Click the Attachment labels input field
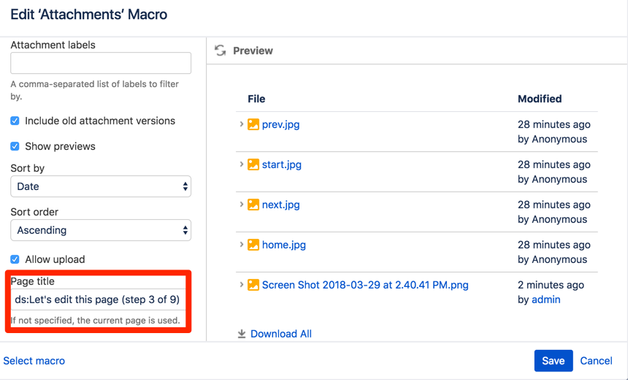 (x=101, y=63)
